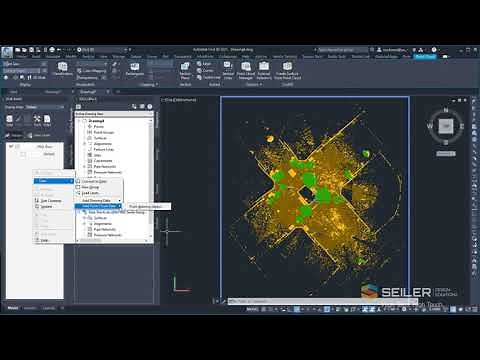Screen dimensions: 480x360
Task: Click the Data entry in the context menu
Action: (x=53, y=181)
